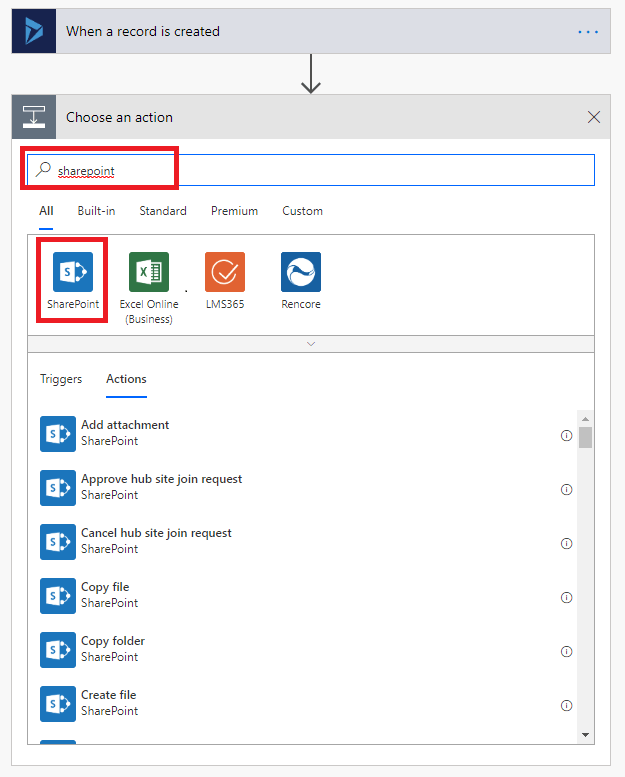Show info for Cancel hub site join request
Viewport: 625px width, 777px height.
[567, 544]
